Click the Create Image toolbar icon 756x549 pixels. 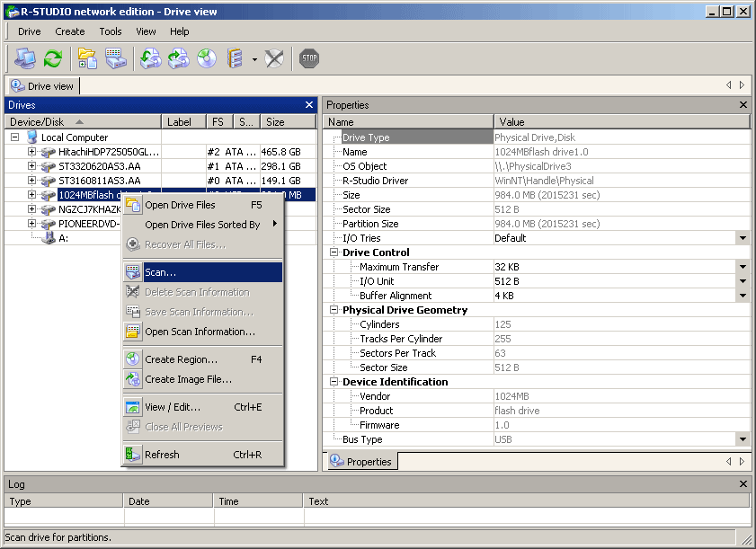[x=178, y=58]
